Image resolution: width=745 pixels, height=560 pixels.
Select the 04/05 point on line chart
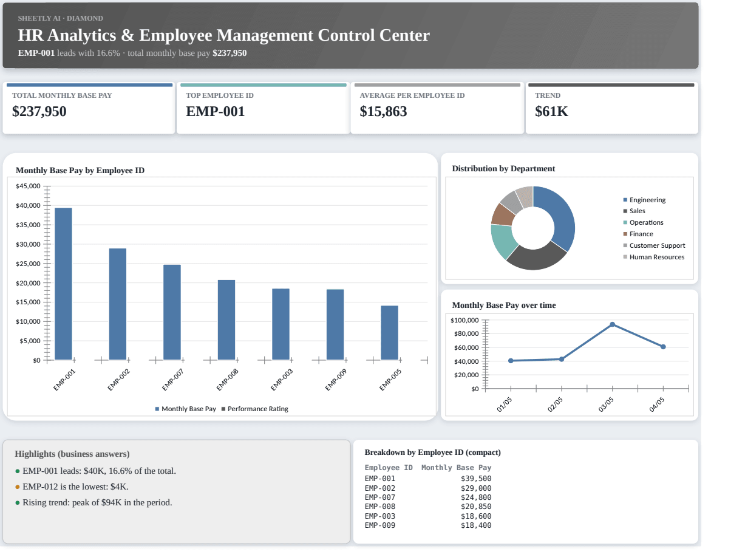[x=663, y=347]
